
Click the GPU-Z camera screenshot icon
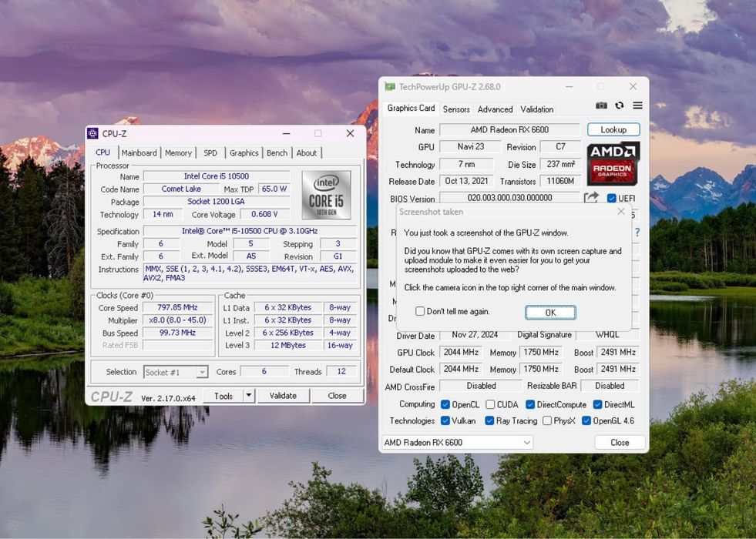(601, 105)
